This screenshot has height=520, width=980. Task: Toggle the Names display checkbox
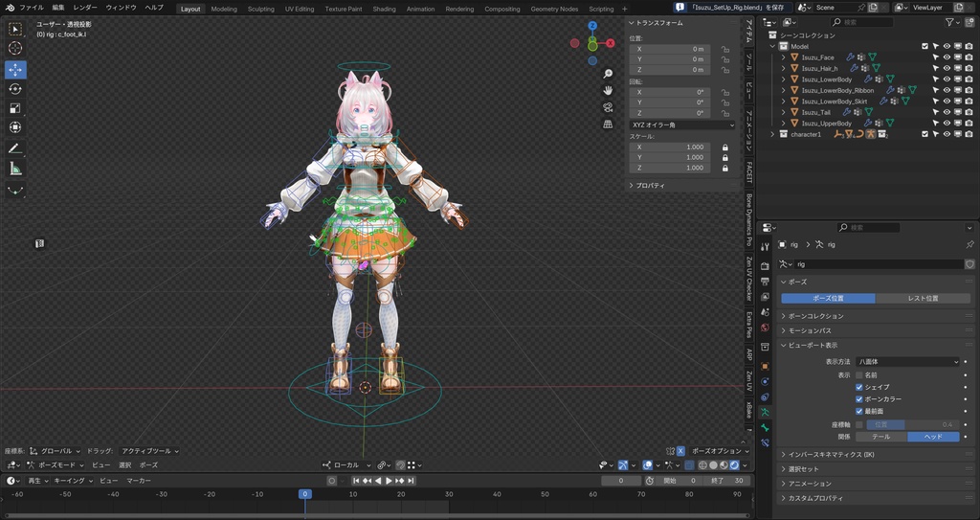[858, 374]
